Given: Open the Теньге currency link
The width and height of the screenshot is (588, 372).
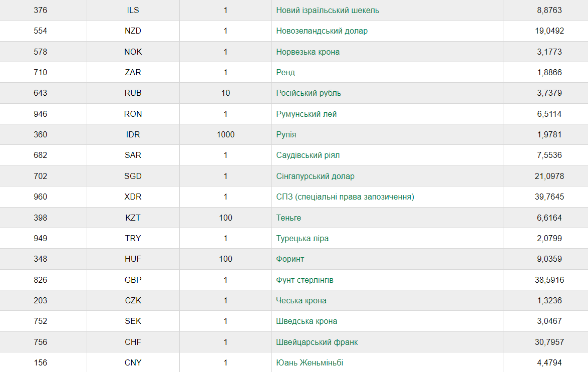Looking at the screenshot, I should pyautogui.click(x=288, y=218).
